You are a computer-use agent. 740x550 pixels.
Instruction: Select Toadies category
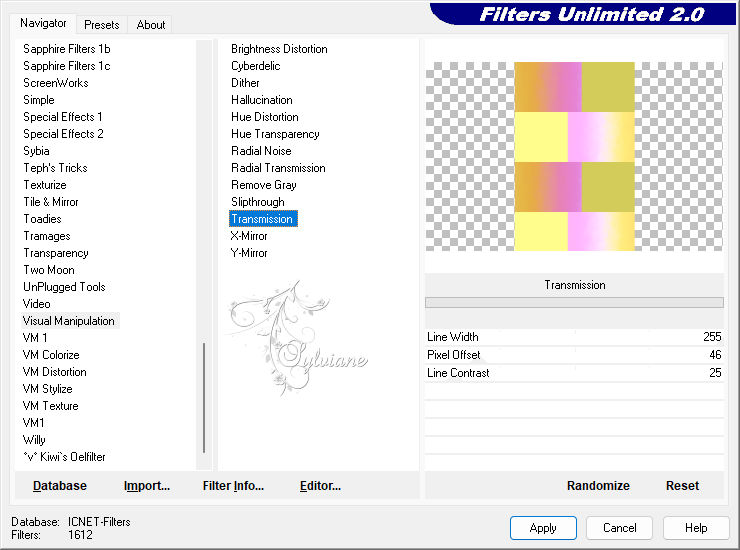click(42, 219)
